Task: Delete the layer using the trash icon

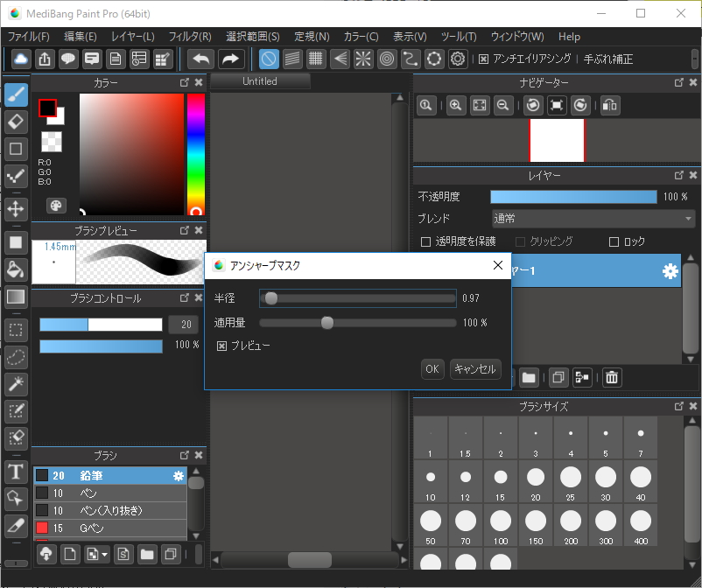Action: click(611, 377)
